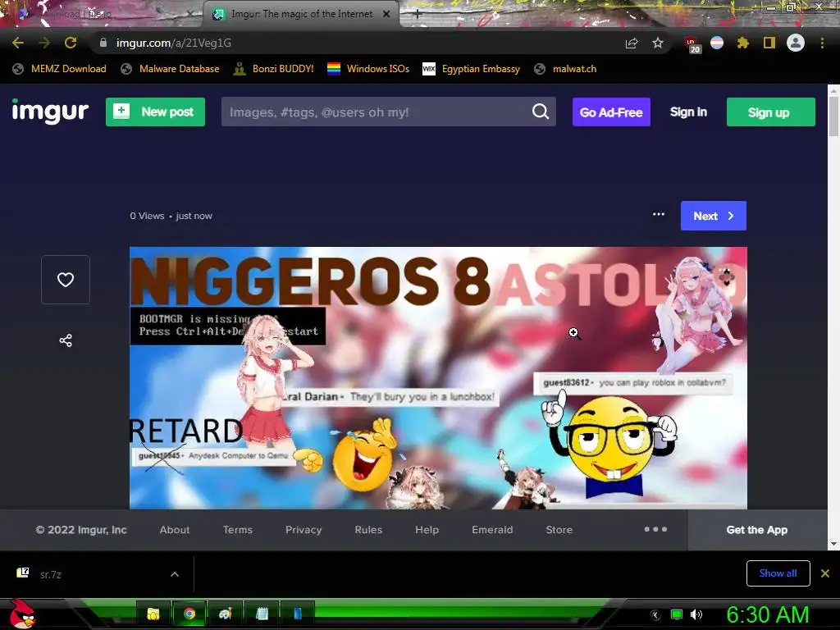The image size is (840, 630).
Task: Expand the sr.7z download options chevron
Action: tap(175, 574)
